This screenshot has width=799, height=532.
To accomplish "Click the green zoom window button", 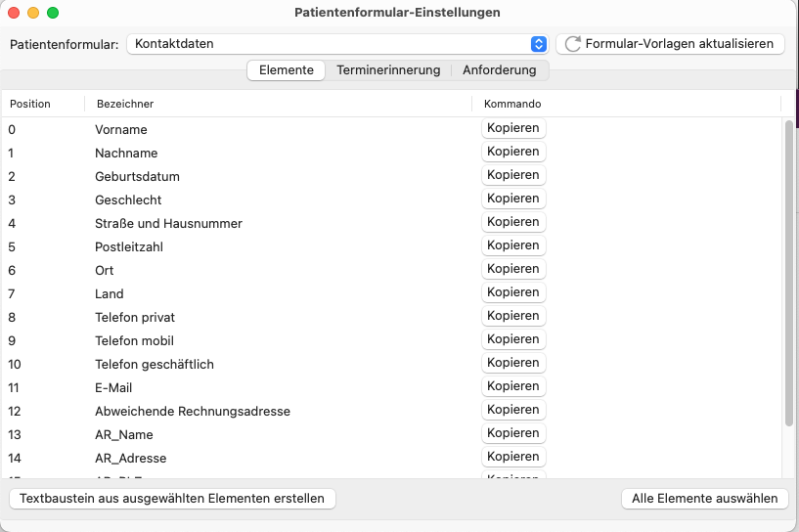I will pyautogui.click(x=53, y=13).
